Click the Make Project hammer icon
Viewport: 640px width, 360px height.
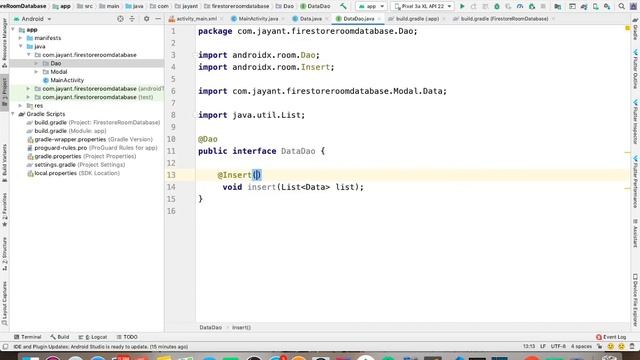coord(343,6)
